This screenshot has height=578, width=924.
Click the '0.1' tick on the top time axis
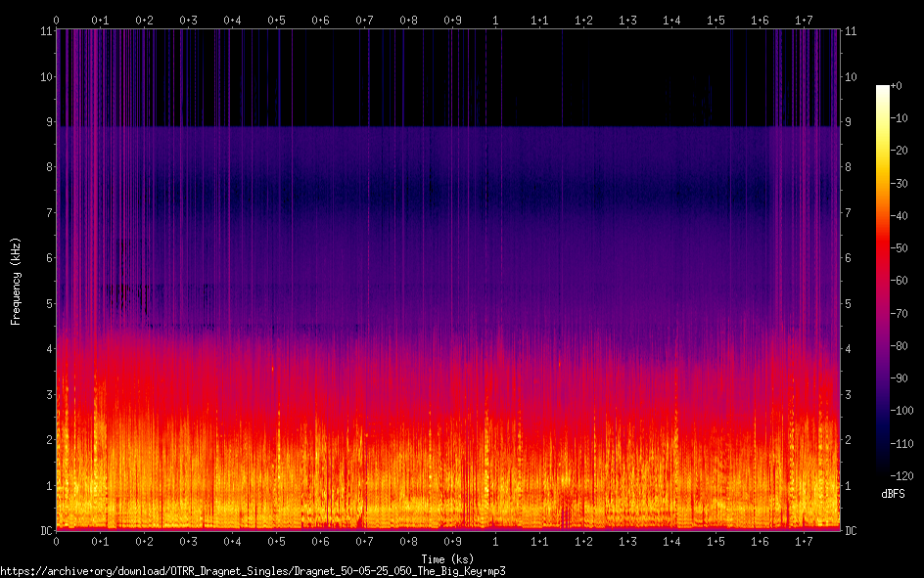point(100,19)
